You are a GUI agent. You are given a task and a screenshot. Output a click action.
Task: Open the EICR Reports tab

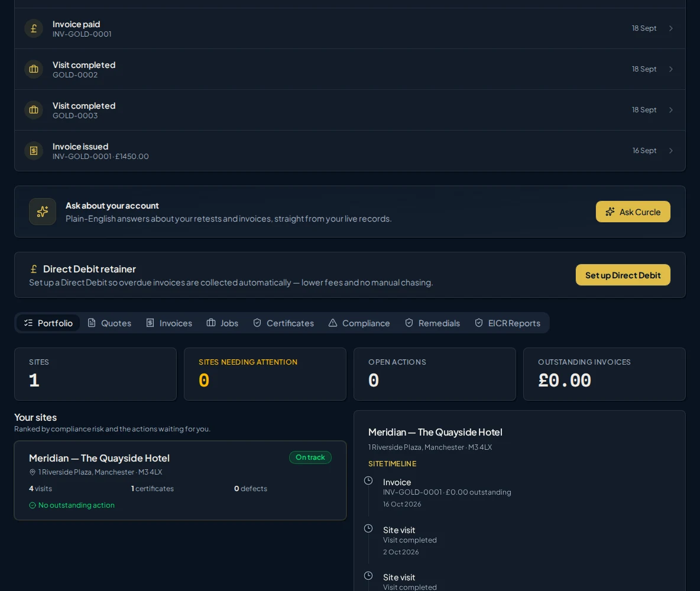click(x=507, y=323)
